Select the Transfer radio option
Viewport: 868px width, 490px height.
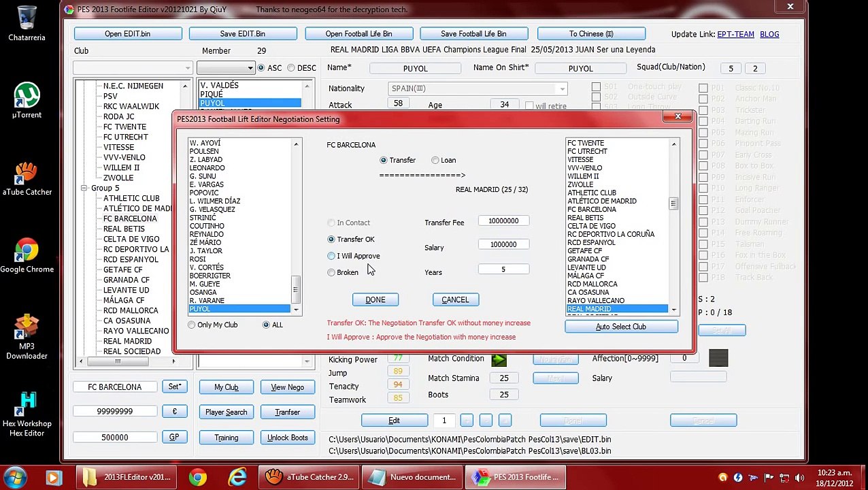click(x=398, y=160)
